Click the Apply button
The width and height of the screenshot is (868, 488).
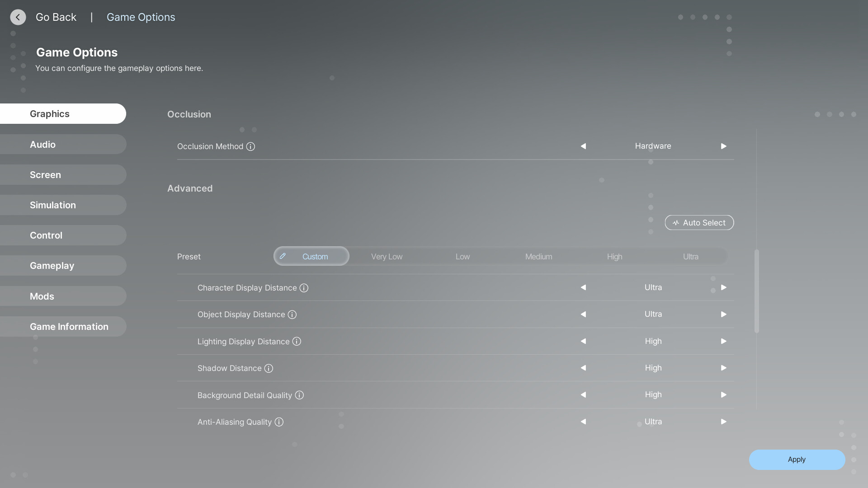click(x=797, y=460)
